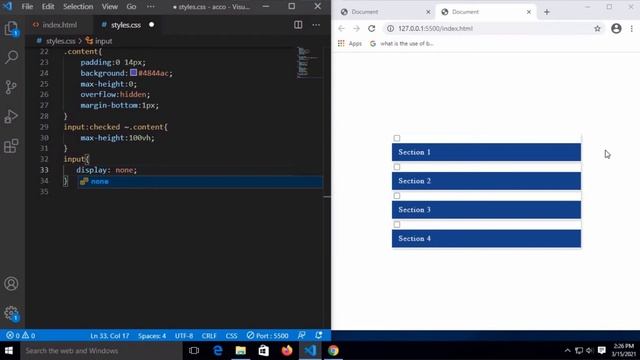Screen dimensions: 640x360
Task: Change indentation via Spaces: 4
Action: 152,336
